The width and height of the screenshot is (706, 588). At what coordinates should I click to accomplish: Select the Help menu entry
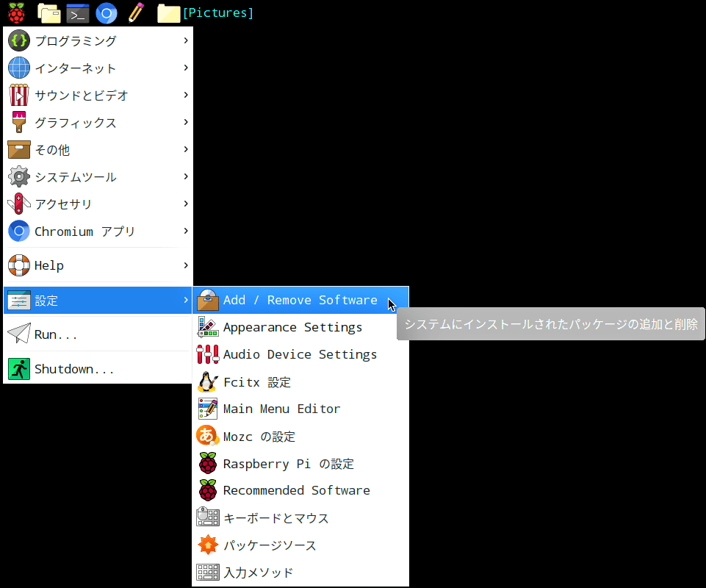[x=98, y=265]
